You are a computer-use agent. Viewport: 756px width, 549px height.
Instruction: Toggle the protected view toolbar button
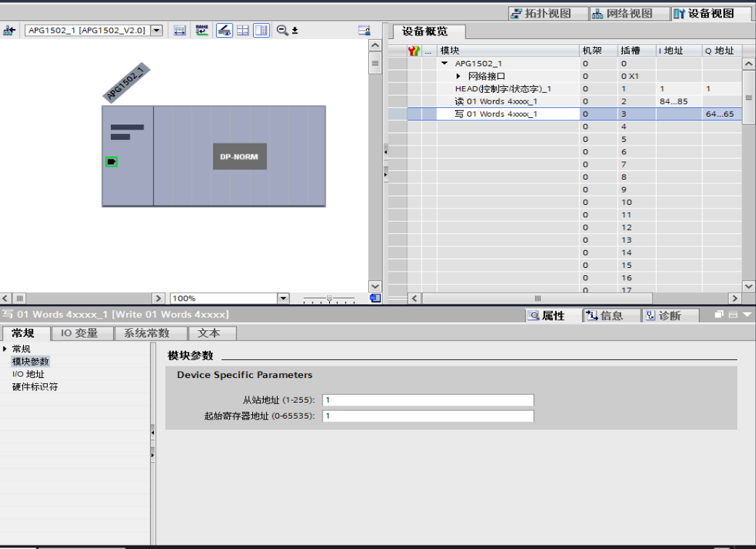pos(225,30)
